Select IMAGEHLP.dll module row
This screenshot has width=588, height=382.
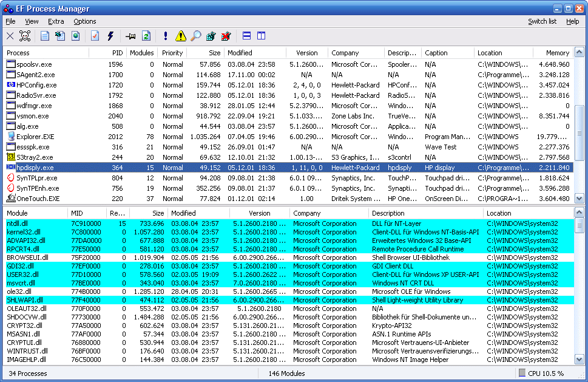(x=289, y=360)
